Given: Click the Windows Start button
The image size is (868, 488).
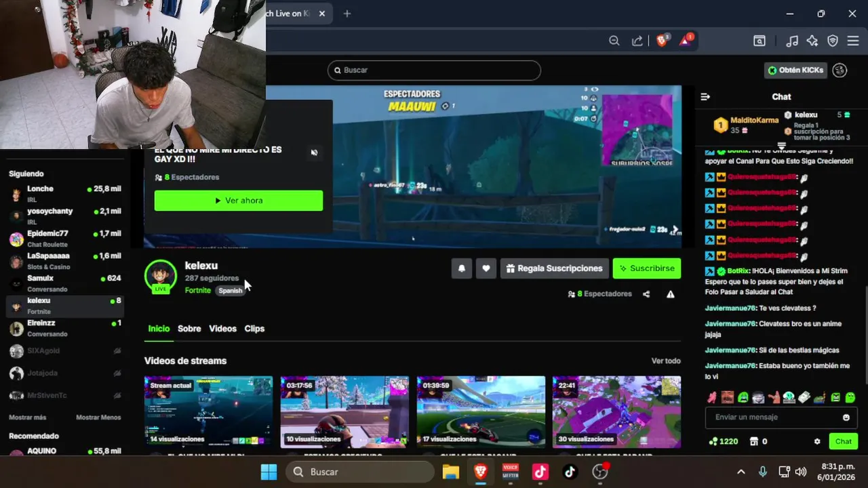Looking at the screenshot, I should pos(269,472).
